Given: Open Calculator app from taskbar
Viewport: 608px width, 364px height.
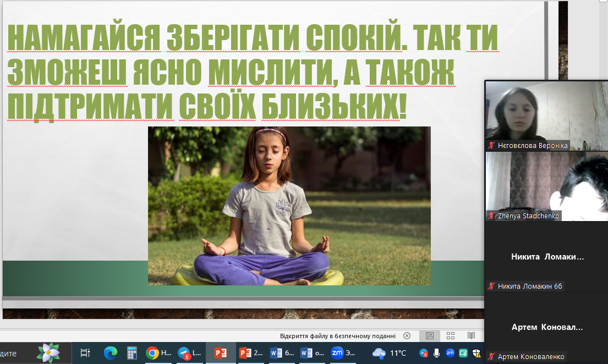Looking at the screenshot, I should (132, 353).
